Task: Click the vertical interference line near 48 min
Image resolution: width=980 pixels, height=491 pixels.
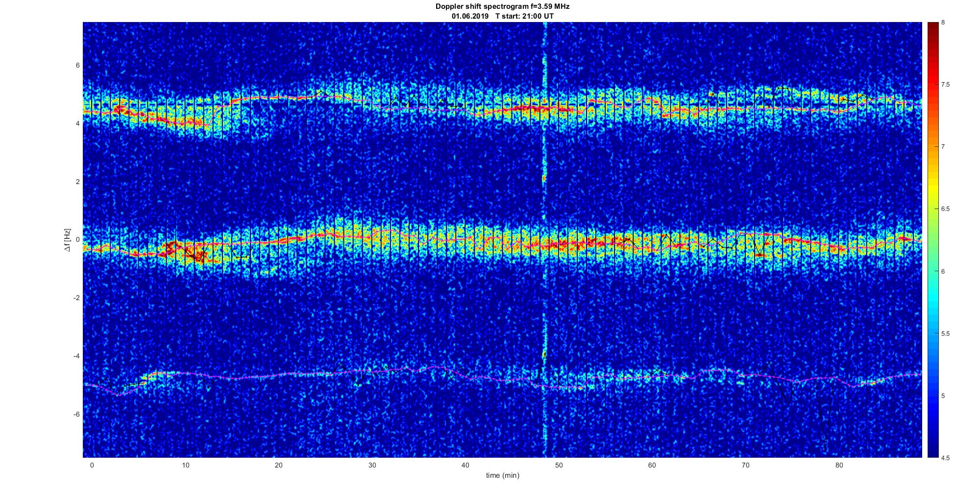Action: coord(544,240)
